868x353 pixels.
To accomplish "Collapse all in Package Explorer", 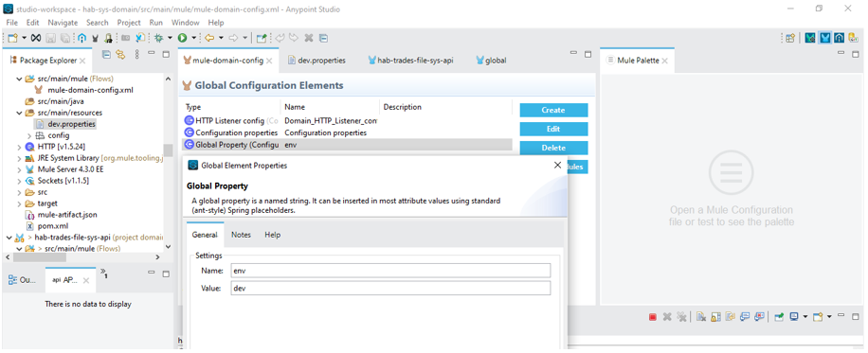I will click(107, 54).
